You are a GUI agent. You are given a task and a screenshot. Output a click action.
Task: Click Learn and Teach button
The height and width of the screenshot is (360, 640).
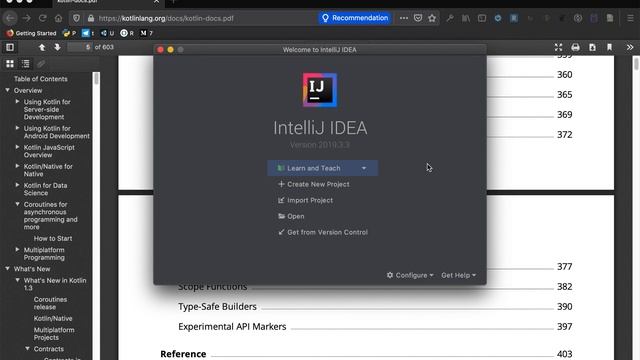pyautogui.click(x=313, y=168)
